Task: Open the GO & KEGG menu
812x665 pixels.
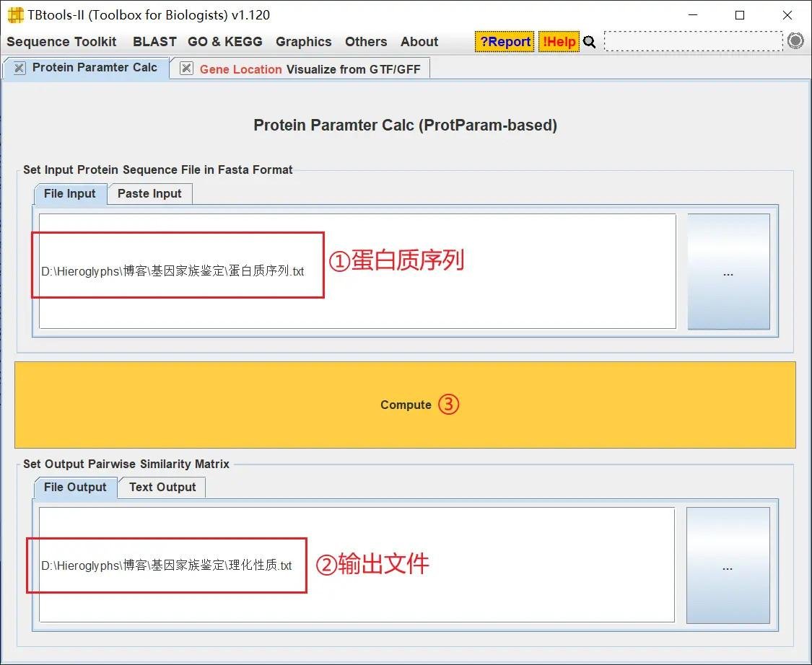Action: pyautogui.click(x=224, y=42)
